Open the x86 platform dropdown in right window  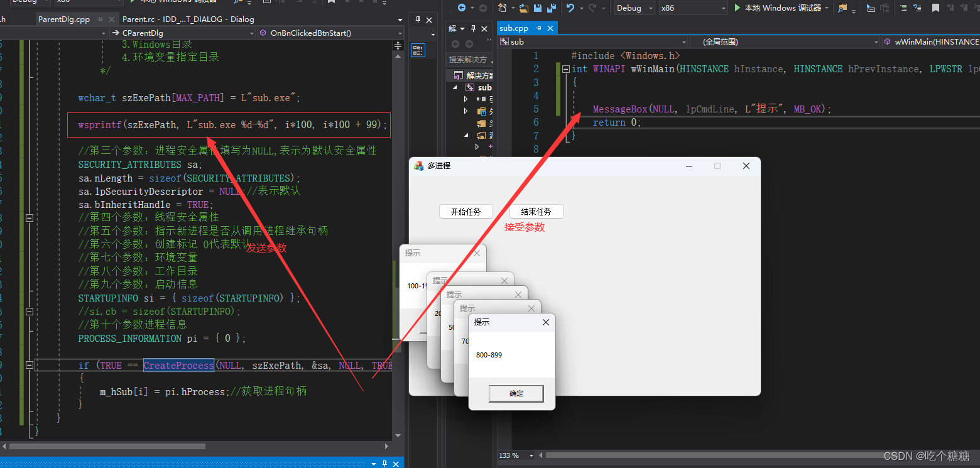pos(694,8)
